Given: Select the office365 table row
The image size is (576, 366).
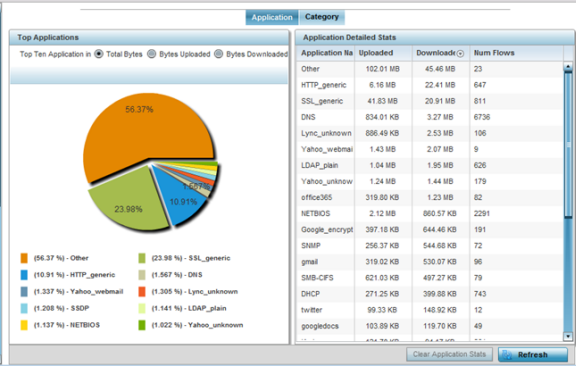Looking at the screenshot, I should 430,198.
